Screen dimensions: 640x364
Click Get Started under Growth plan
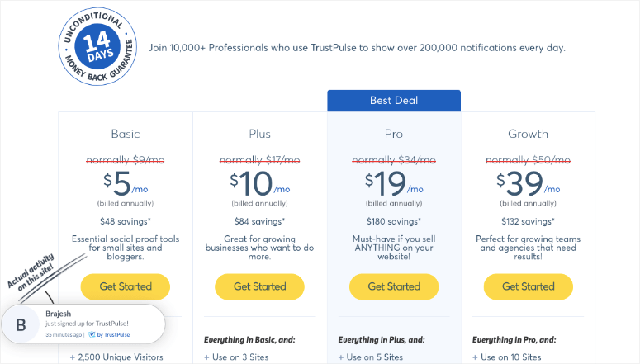[529, 286]
